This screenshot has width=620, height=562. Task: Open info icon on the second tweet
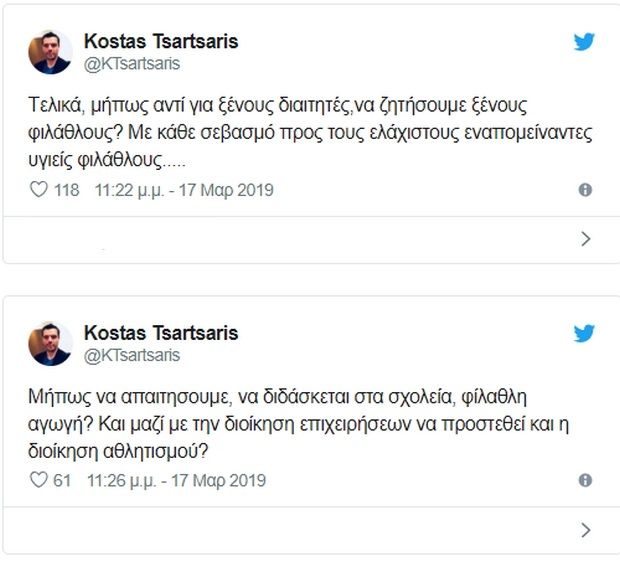pos(586,481)
